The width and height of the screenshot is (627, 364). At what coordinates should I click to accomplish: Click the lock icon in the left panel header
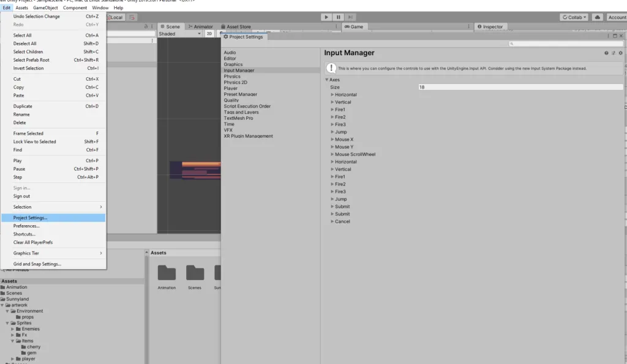146,26
